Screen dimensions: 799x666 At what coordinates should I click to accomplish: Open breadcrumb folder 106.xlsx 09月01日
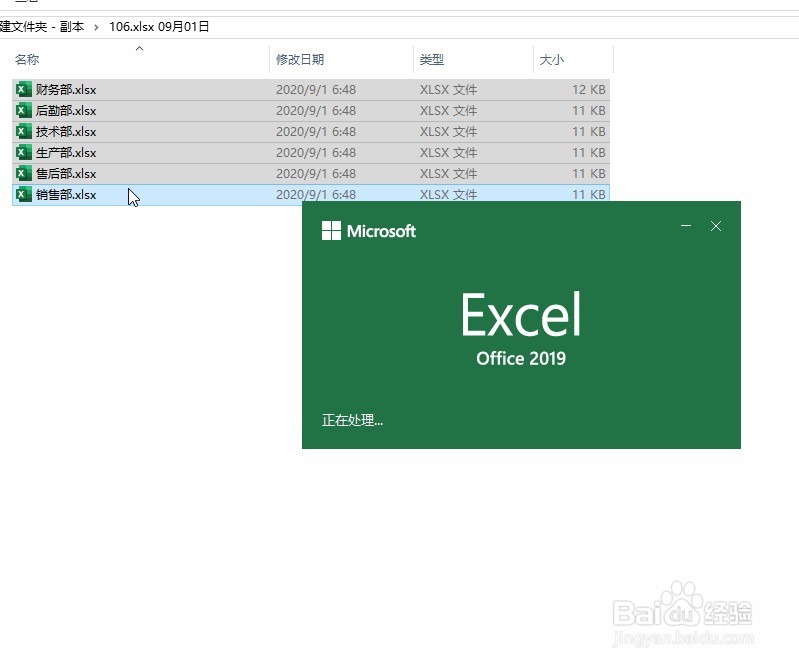click(159, 26)
